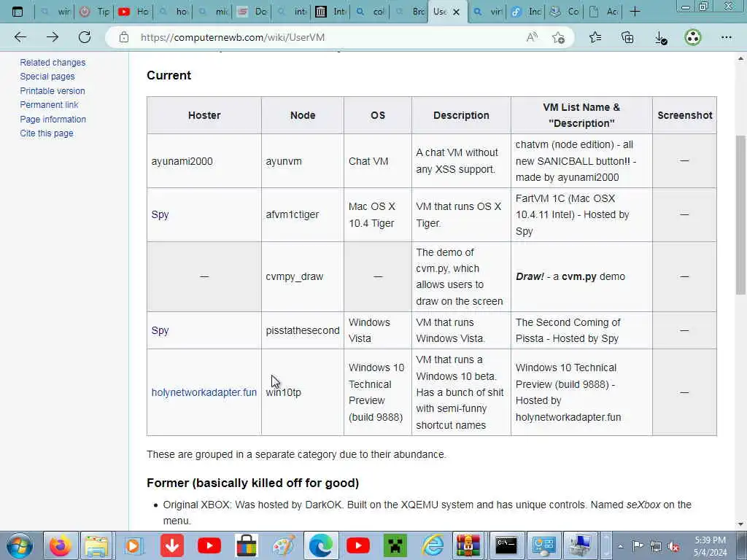
Task: Click the 'pisstathesecond' node cell
Action: [303, 330]
